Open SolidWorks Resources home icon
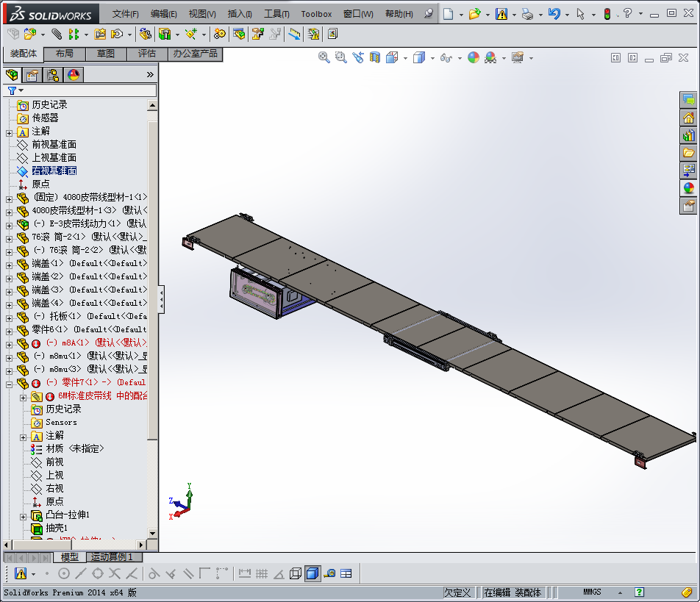This screenshot has width=700, height=602. (688, 118)
